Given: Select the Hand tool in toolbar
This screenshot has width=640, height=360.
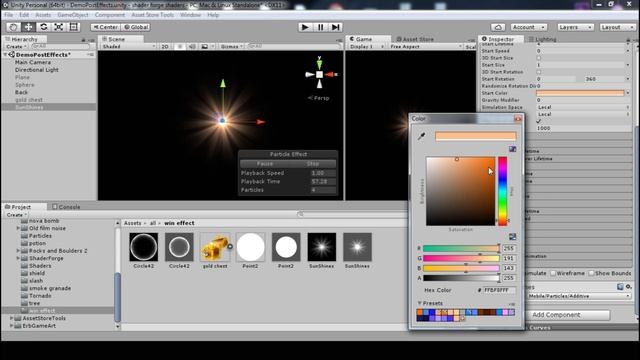Looking at the screenshot, I should [x=13, y=27].
